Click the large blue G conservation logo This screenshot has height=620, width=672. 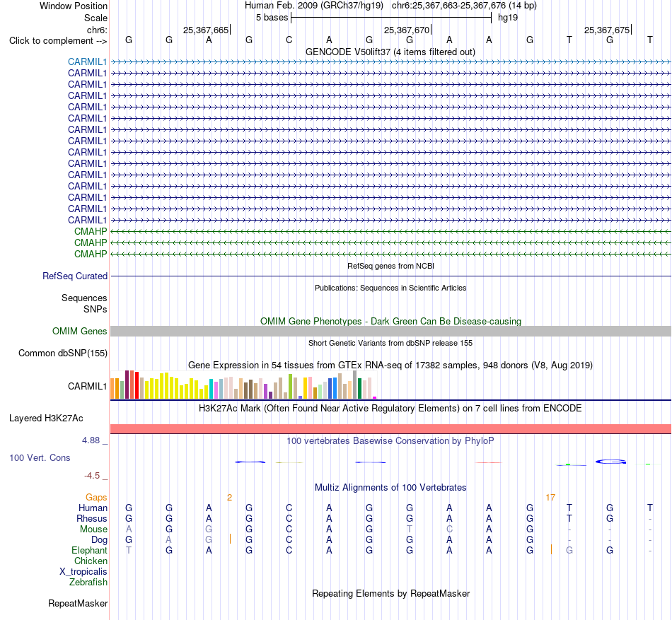click(610, 462)
